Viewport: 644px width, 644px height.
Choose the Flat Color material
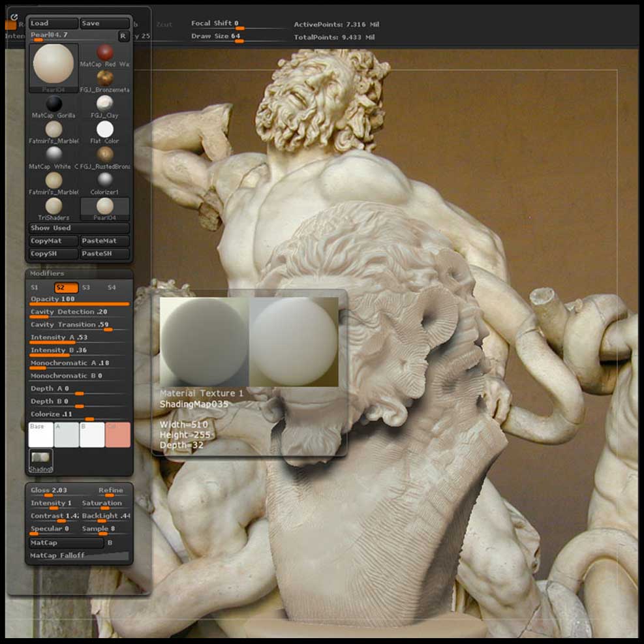104,129
